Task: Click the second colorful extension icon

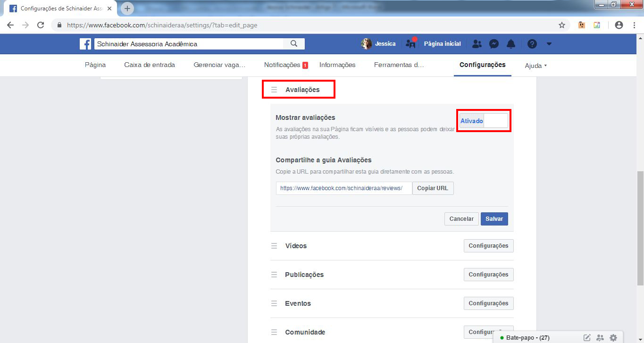Action: (597, 25)
